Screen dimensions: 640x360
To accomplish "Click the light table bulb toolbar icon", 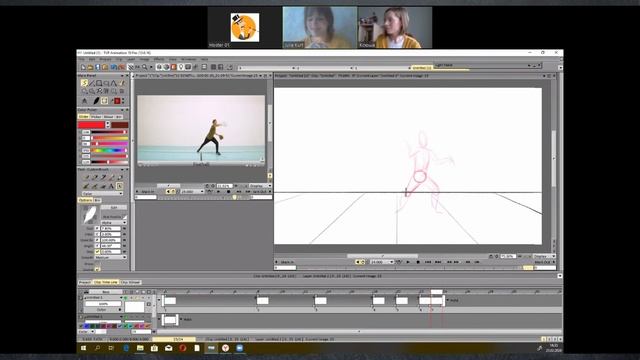I will [181, 67].
